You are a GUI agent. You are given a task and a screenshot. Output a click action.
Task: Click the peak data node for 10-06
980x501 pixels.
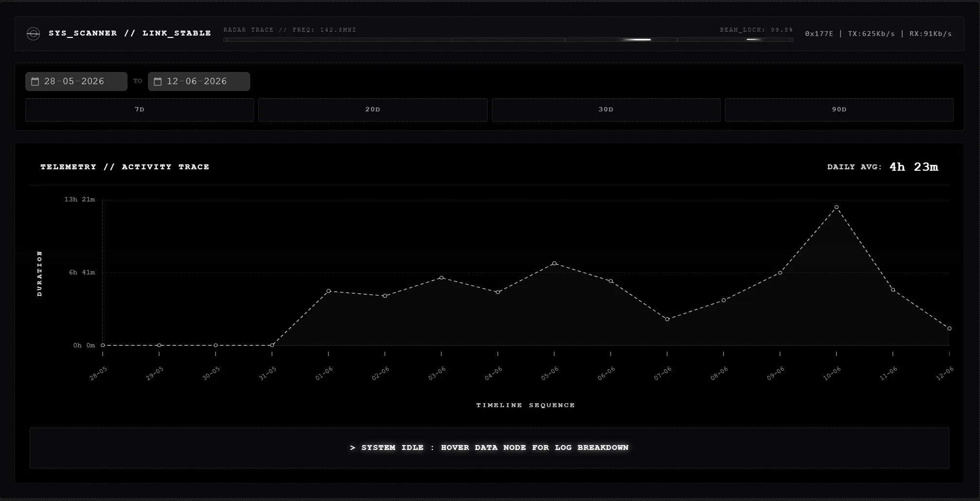[836, 207]
